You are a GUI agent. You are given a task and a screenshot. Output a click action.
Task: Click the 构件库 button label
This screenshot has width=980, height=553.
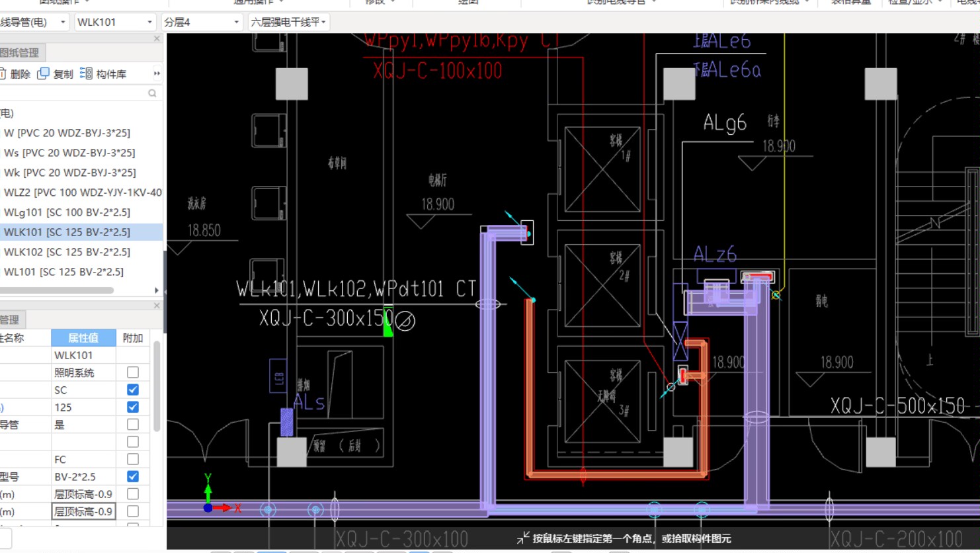point(111,74)
